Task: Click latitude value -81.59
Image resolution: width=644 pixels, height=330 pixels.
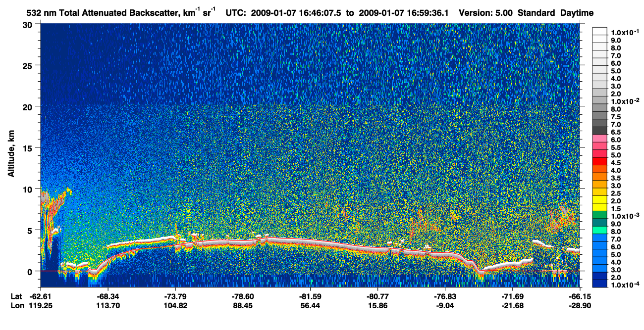Action: pyautogui.click(x=310, y=296)
